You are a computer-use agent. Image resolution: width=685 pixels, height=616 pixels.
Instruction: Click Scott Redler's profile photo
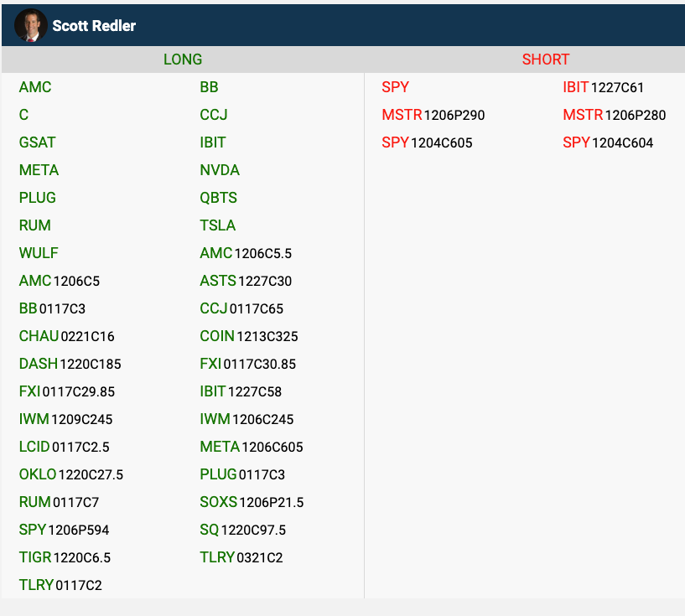(x=31, y=25)
